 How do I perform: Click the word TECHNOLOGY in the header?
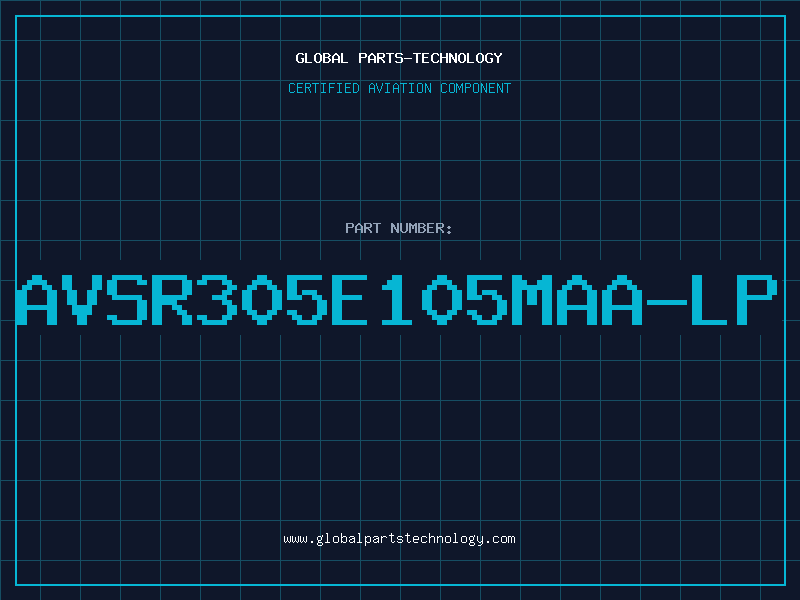click(458, 58)
